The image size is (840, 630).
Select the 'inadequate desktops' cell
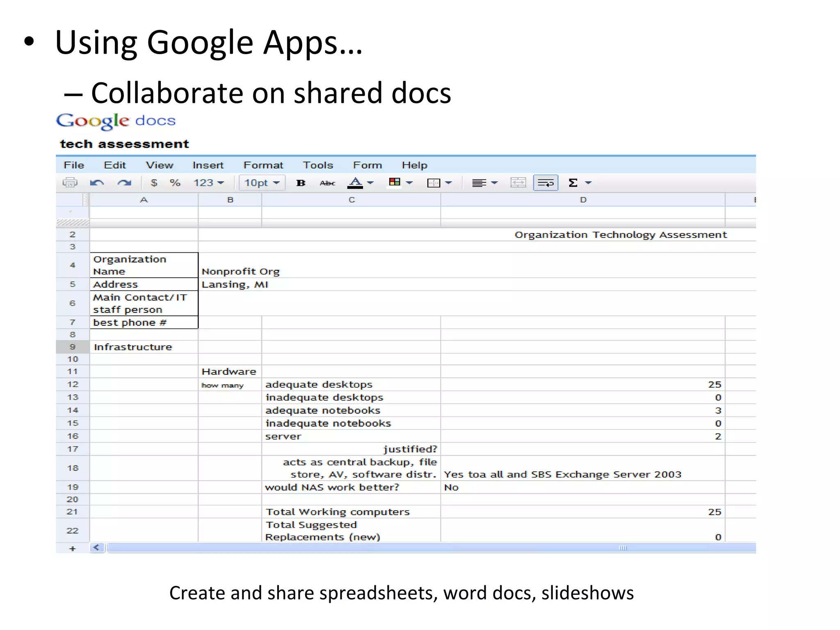[x=351, y=397]
